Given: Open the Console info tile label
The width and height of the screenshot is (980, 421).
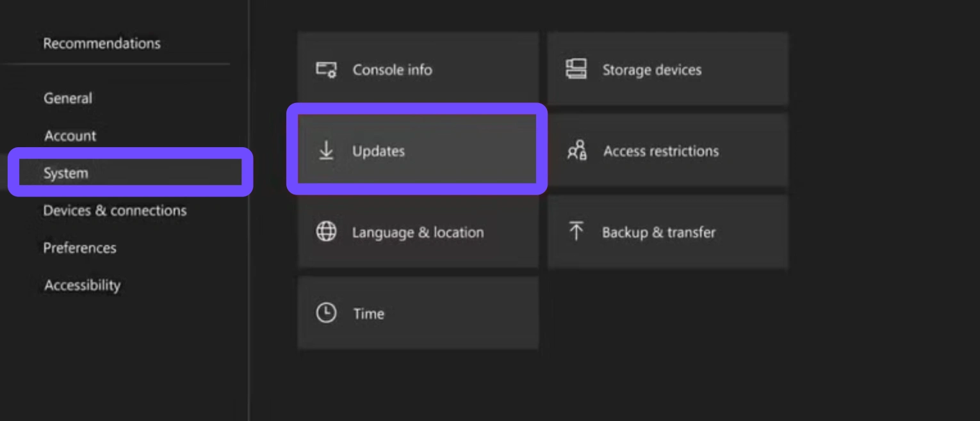Looking at the screenshot, I should [x=392, y=70].
